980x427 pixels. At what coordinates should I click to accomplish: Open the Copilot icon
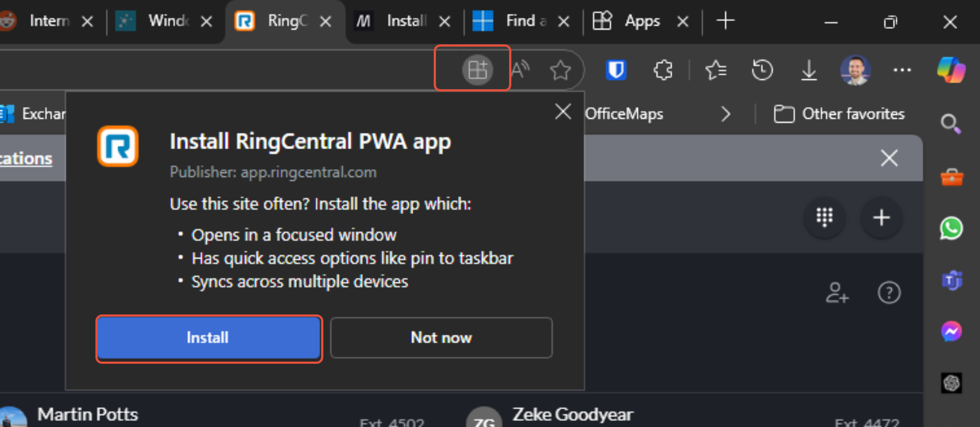point(951,70)
